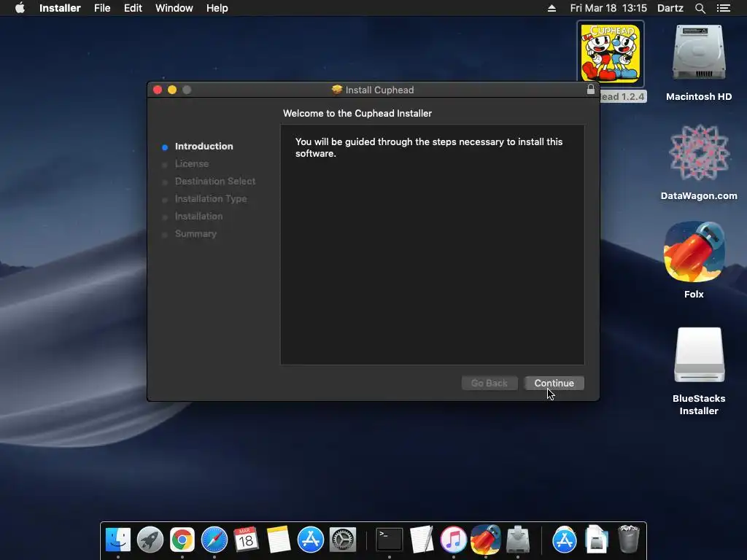
Task: Open App Store icon beside Notes
Action: [x=311, y=540]
